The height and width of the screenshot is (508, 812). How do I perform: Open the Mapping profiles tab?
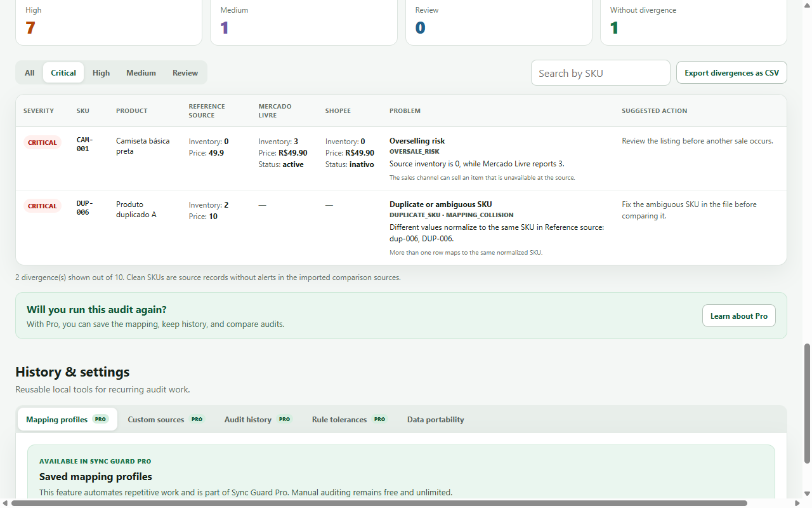point(67,419)
